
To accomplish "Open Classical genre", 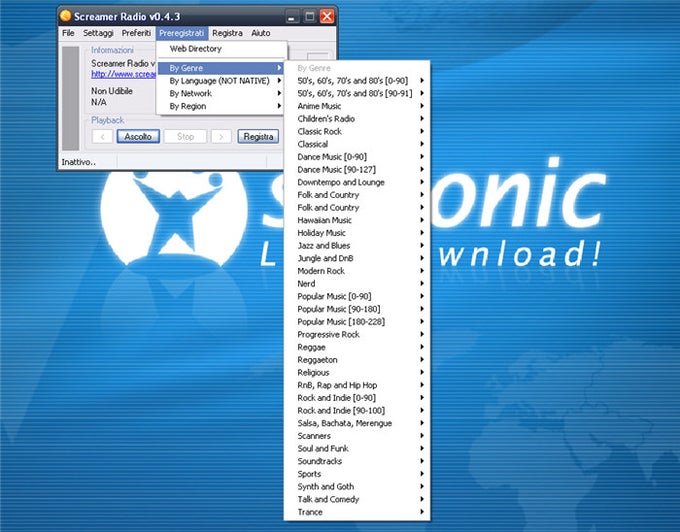I will pyautogui.click(x=357, y=144).
